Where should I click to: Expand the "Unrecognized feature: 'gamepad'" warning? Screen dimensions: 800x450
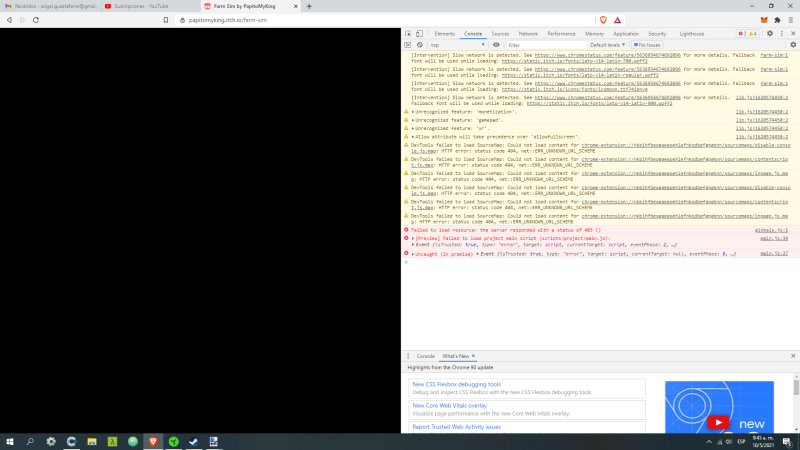413,120
